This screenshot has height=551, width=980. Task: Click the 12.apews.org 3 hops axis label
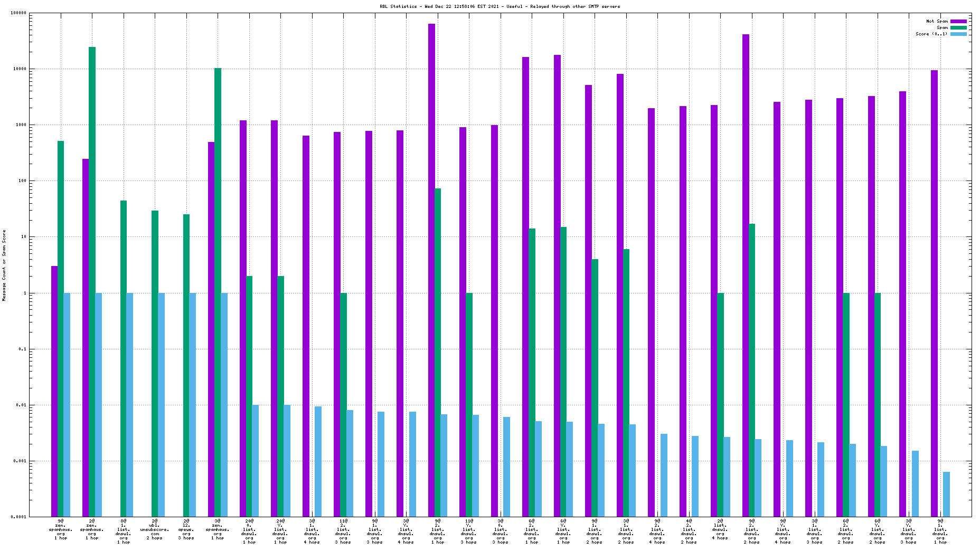click(186, 529)
